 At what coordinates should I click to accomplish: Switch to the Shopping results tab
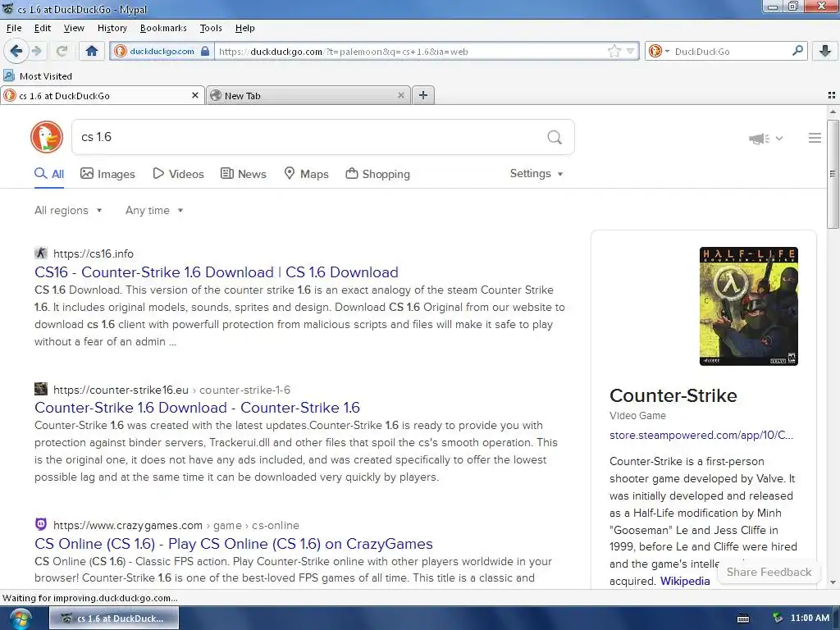[377, 174]
